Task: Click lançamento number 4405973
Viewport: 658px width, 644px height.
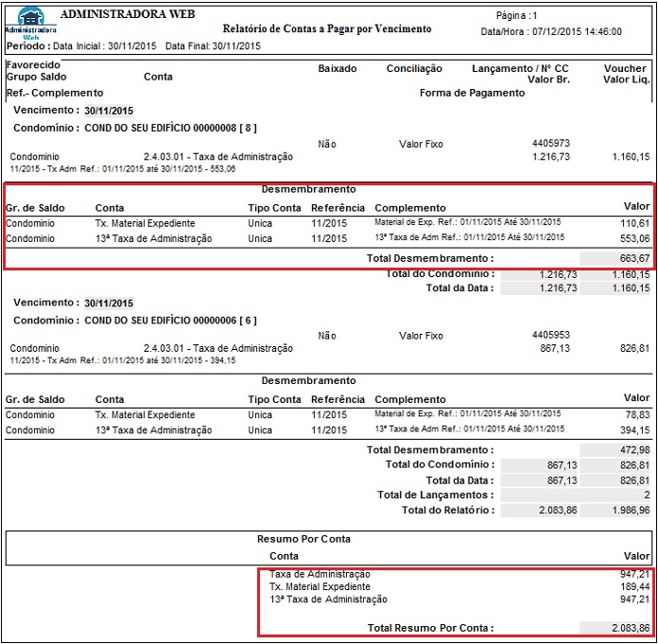Action: click(x=550, y=143)
